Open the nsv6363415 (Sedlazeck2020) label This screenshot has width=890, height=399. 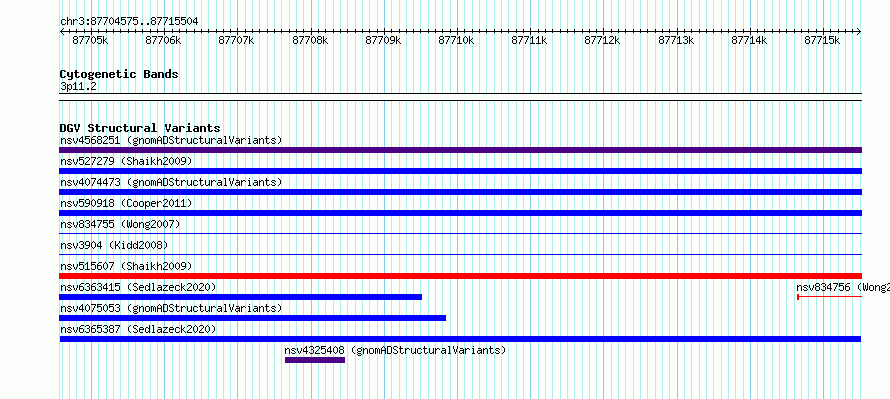138,287
